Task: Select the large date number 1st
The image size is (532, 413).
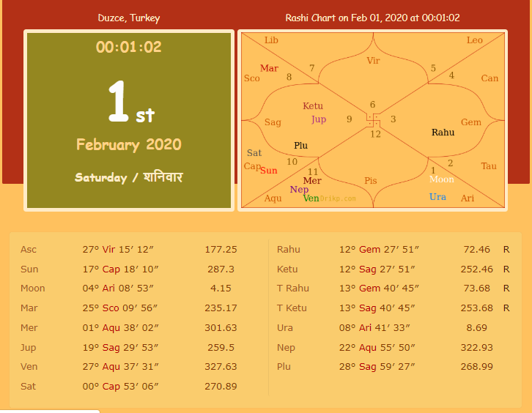Action: point(131,102)
